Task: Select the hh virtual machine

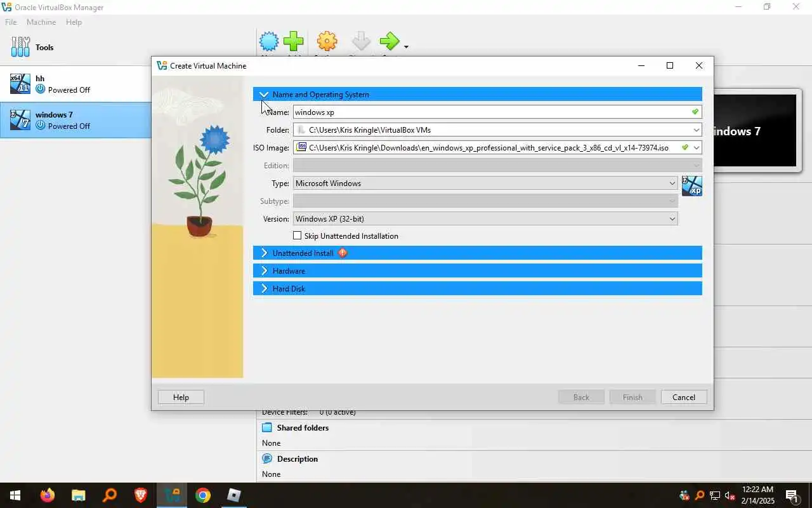Action: (76, 84)
